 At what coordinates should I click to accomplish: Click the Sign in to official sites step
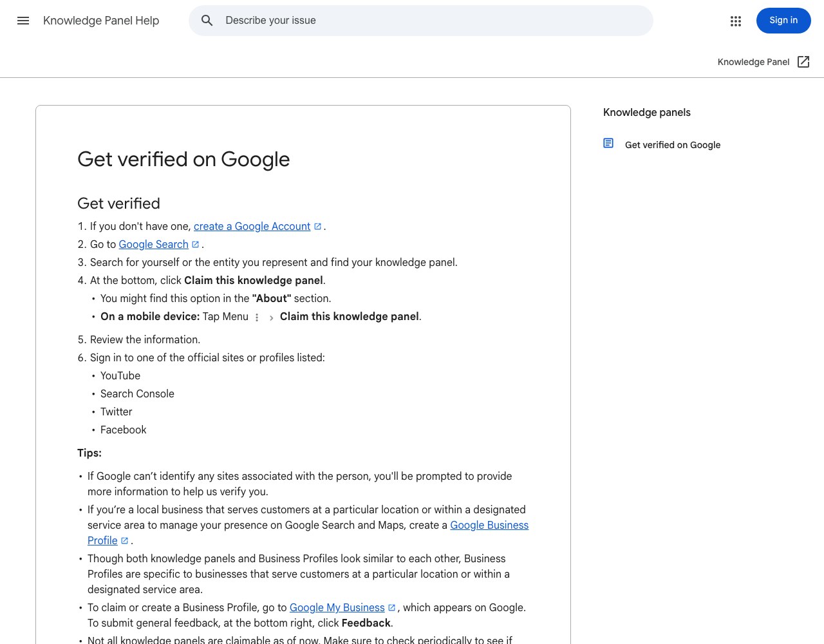pos(207,358)
